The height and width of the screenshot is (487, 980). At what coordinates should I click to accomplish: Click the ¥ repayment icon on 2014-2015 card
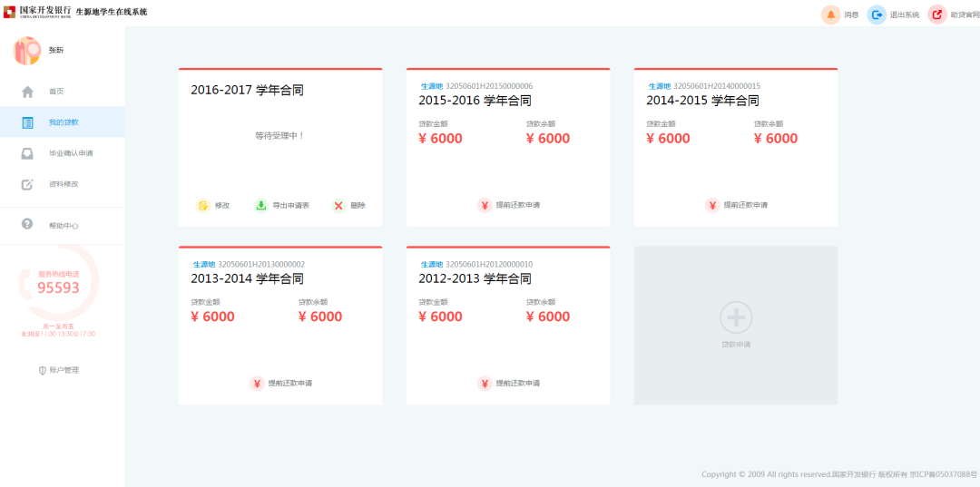(712, 206)
